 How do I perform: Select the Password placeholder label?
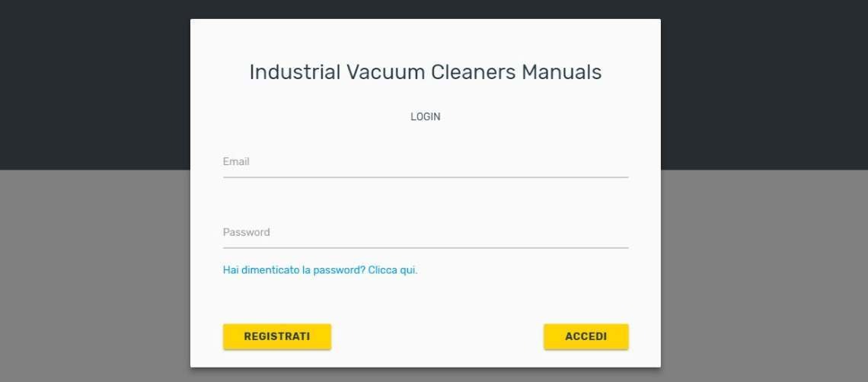246,233
